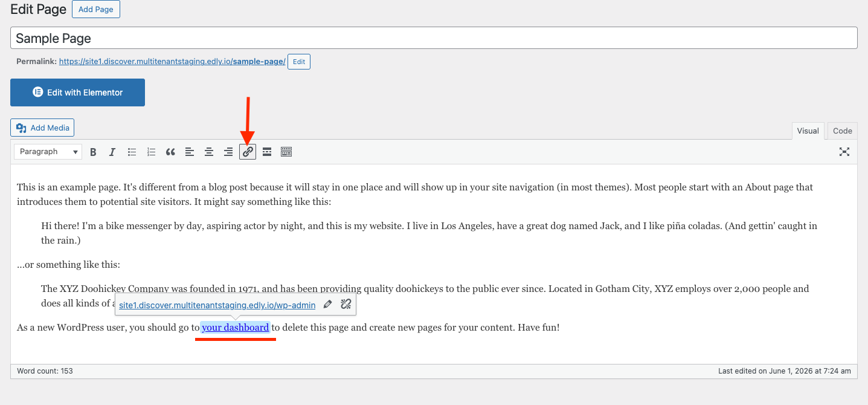Apply blockquote formatting
868x405 pixels.
click(170, 152)
